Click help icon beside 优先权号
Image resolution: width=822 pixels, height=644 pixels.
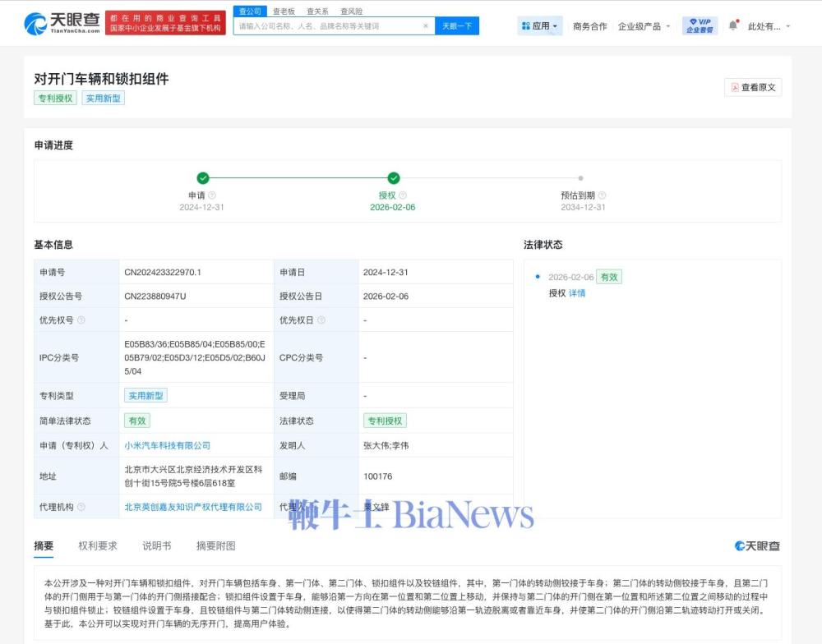81,320
